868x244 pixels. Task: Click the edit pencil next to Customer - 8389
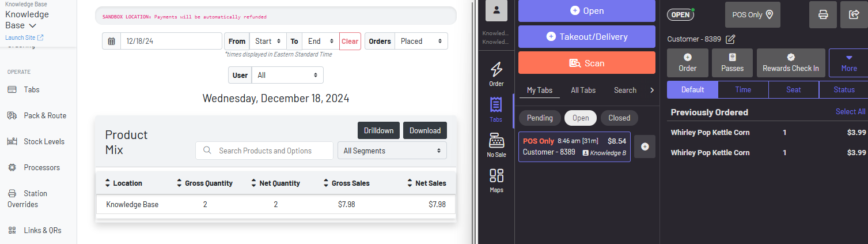[x=730, y=39]
